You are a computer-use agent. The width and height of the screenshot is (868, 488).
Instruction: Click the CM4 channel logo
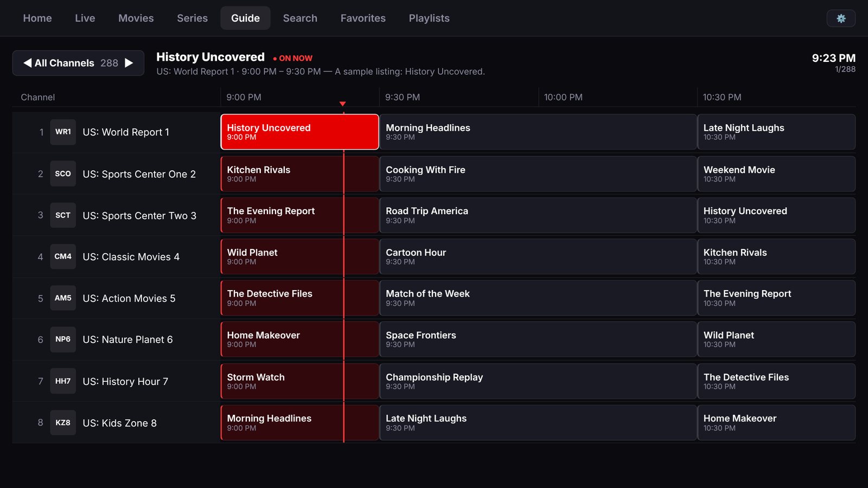[63, 256]
